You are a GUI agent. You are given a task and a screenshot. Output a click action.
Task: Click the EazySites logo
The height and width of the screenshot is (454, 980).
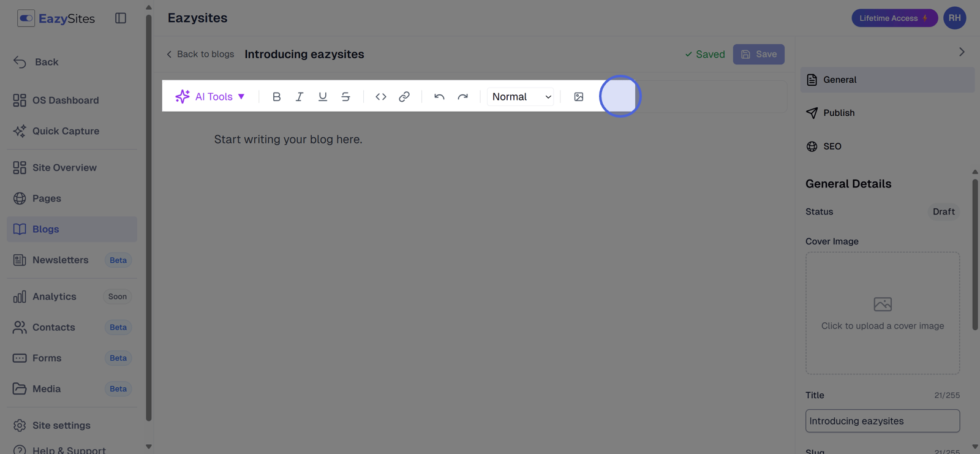[x=56, y=18]
